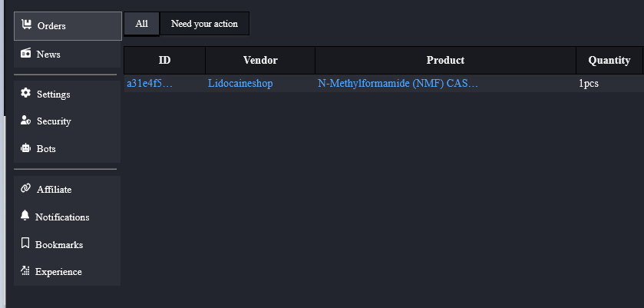Image resolution: width=644 pixels, height=308 pixels.
Task: Click the Bookmarks ribbon icon
Action: click(x=25, y=244)
